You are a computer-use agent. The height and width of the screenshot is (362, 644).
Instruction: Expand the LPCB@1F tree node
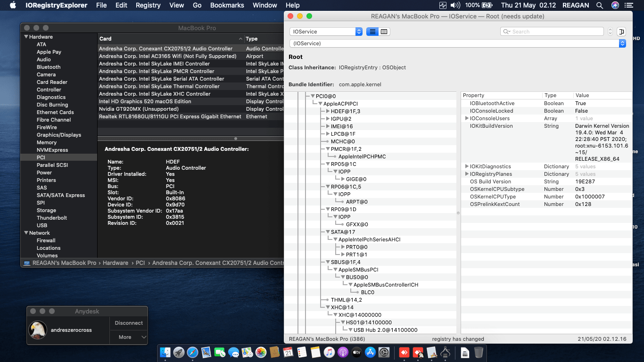pyautogui.click(x=328, y=134)
